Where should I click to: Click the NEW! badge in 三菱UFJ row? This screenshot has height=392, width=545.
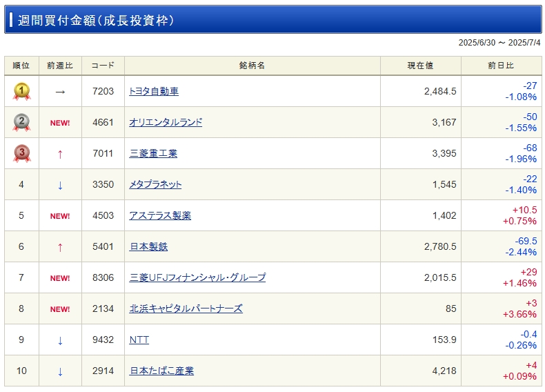[60, 278]
